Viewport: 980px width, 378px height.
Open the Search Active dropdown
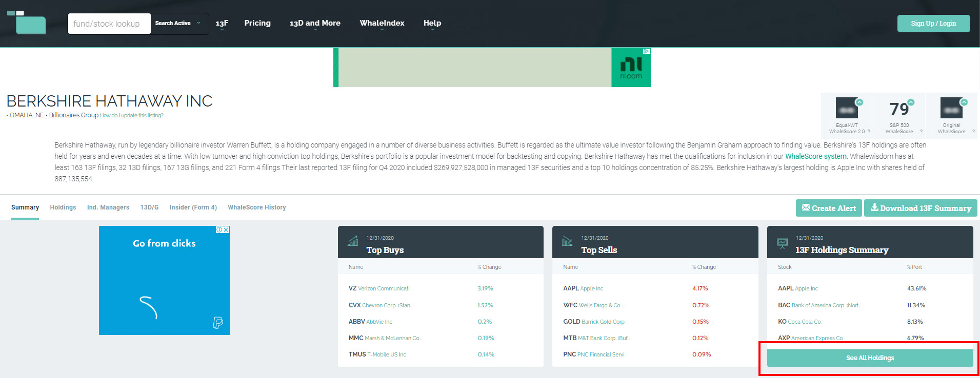(x=179, y=24)
